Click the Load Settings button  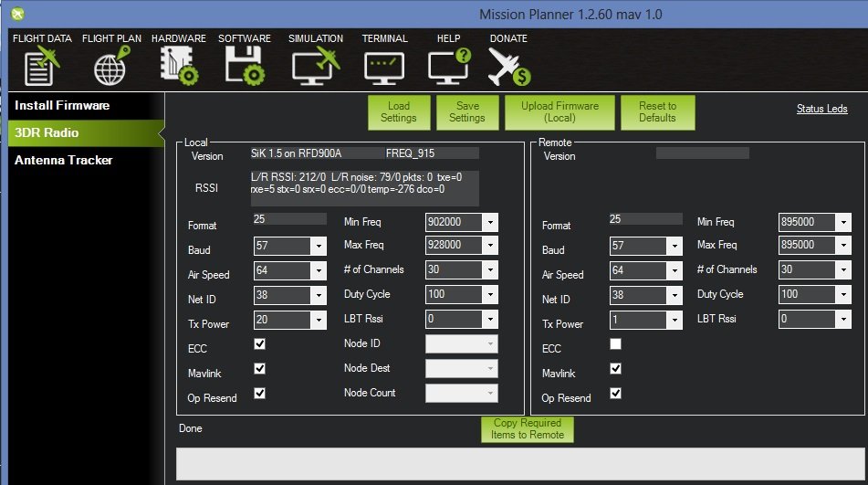[x=399, y=112]
